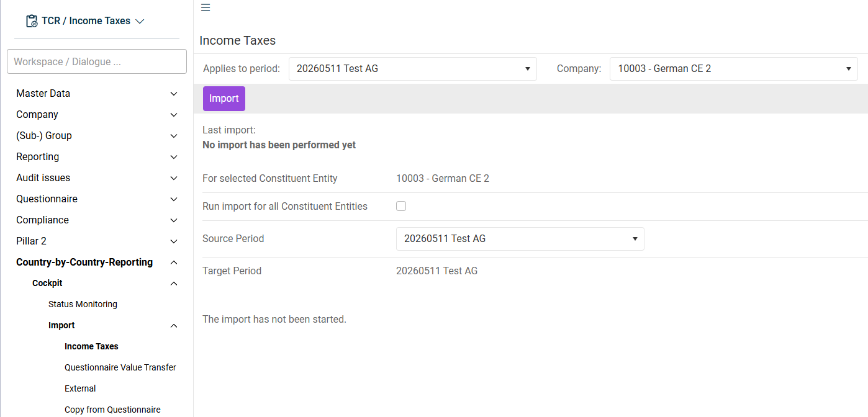Select Income Taxes in sidebar
The width and height of the screenshot is (868, 417).
click(91, 346)
